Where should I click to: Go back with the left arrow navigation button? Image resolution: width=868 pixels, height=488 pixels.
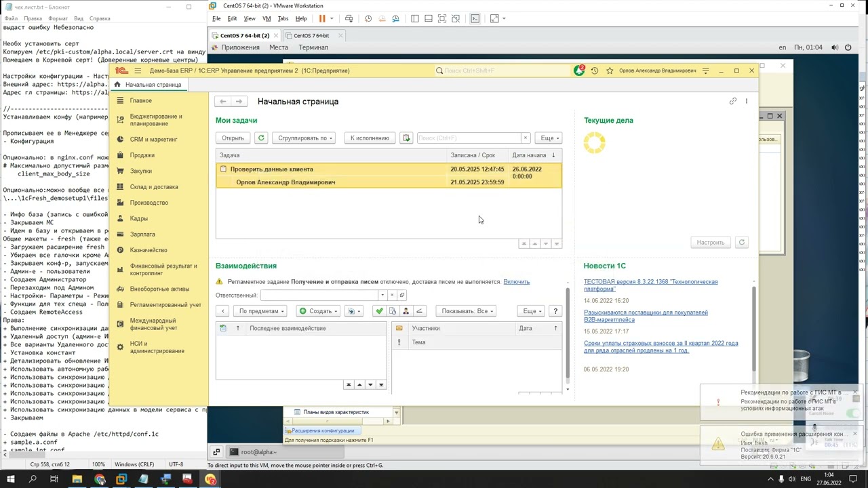pos(223,101)
